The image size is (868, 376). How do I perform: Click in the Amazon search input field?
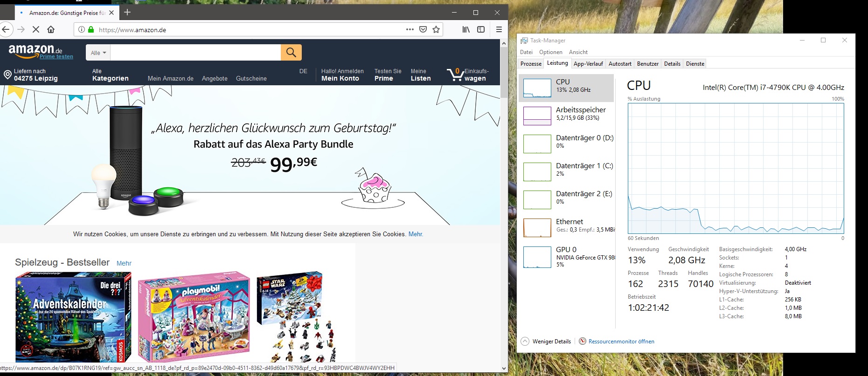195,53
